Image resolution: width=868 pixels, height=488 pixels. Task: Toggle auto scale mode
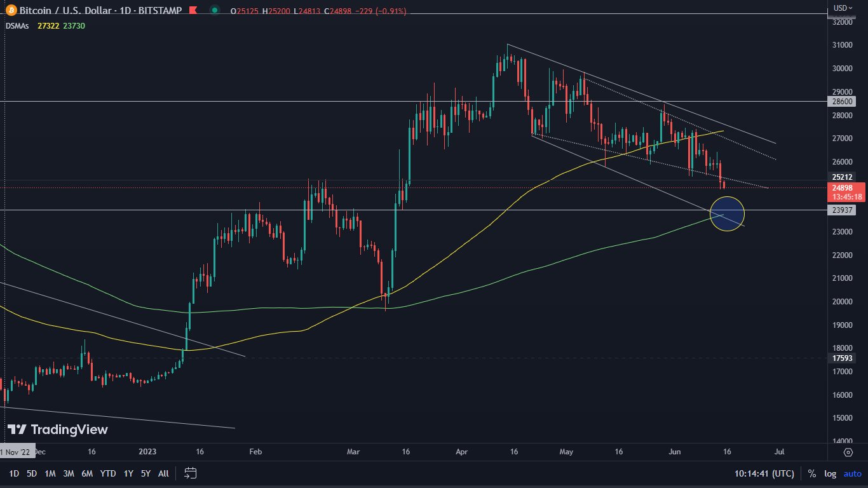(852, 473)
